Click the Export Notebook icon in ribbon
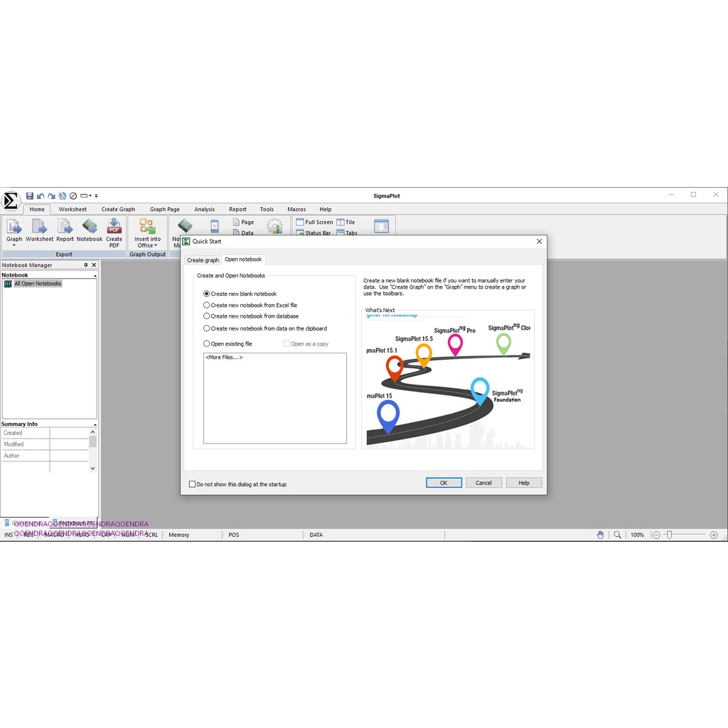Image resolution: width=728 pixels, height=728 pixels. tap(90, 227)
